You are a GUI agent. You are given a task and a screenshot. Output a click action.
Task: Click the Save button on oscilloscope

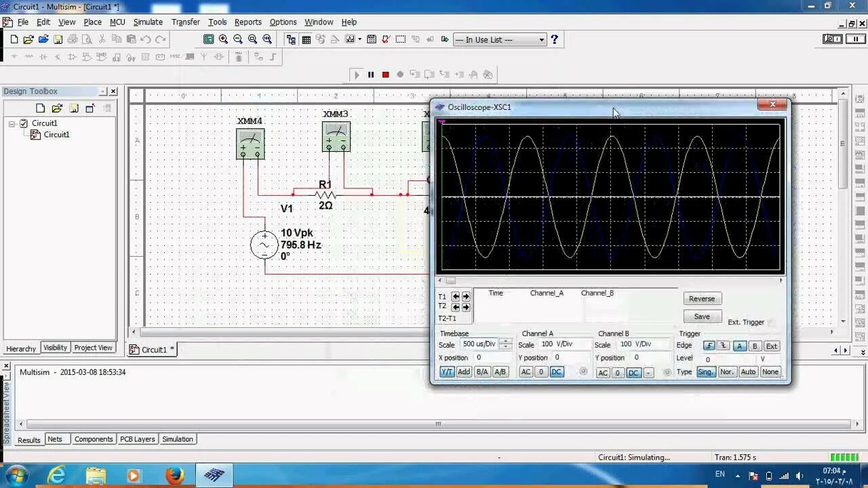pyautogui.click(x=702, y=317)
